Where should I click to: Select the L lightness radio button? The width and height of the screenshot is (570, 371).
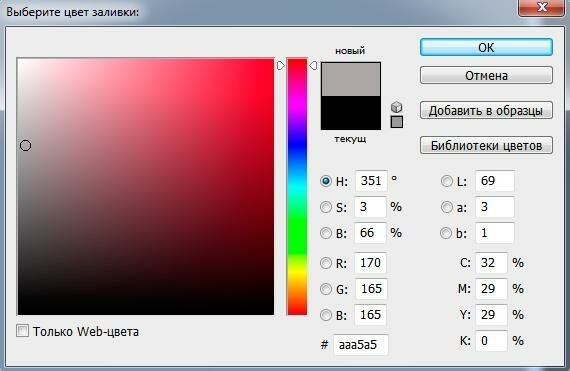[x=447, y=181]
